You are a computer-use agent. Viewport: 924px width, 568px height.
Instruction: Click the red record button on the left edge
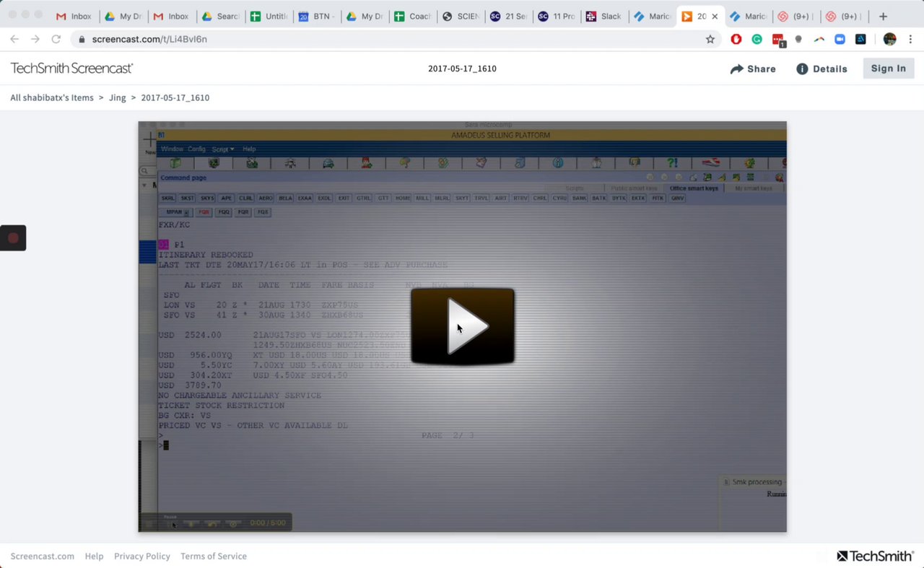(x=13, y=238)
